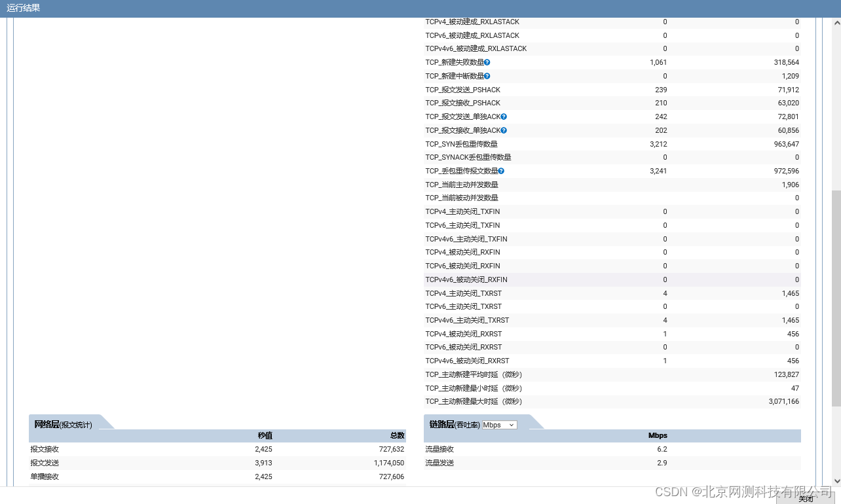The image size is (841, 504).
Task: Click the vertical scrollbar thumb
Action: click(x=836, y=298)
